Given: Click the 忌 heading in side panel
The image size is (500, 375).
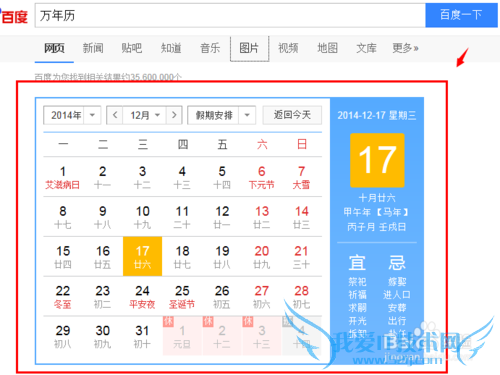Looking at the screenshot, I should (x=397, y=263).
